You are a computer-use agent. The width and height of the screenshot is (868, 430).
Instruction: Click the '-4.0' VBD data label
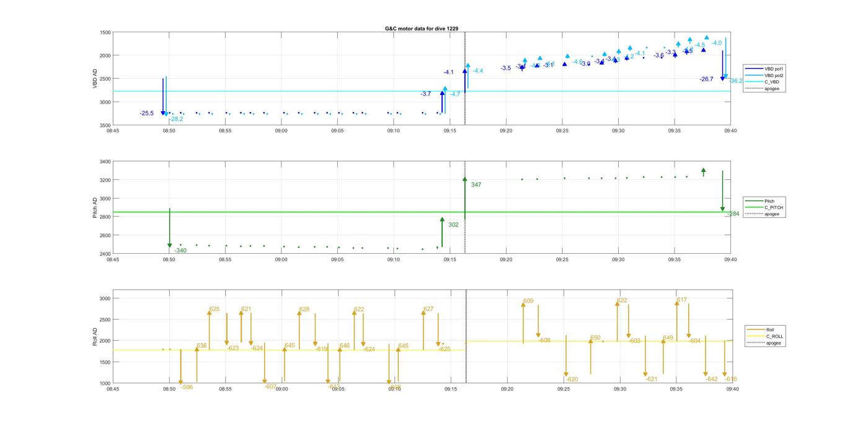[717, 43]
